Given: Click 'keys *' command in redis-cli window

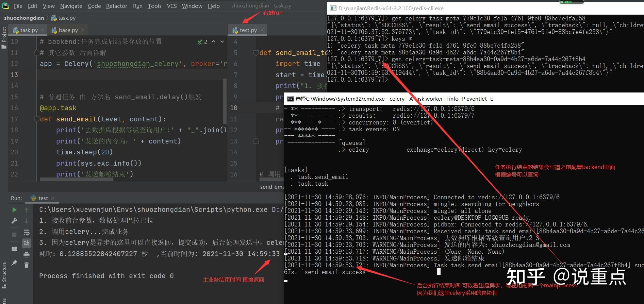Looking at the screenshot, I should pyautogui.click(x=402, y=39).
